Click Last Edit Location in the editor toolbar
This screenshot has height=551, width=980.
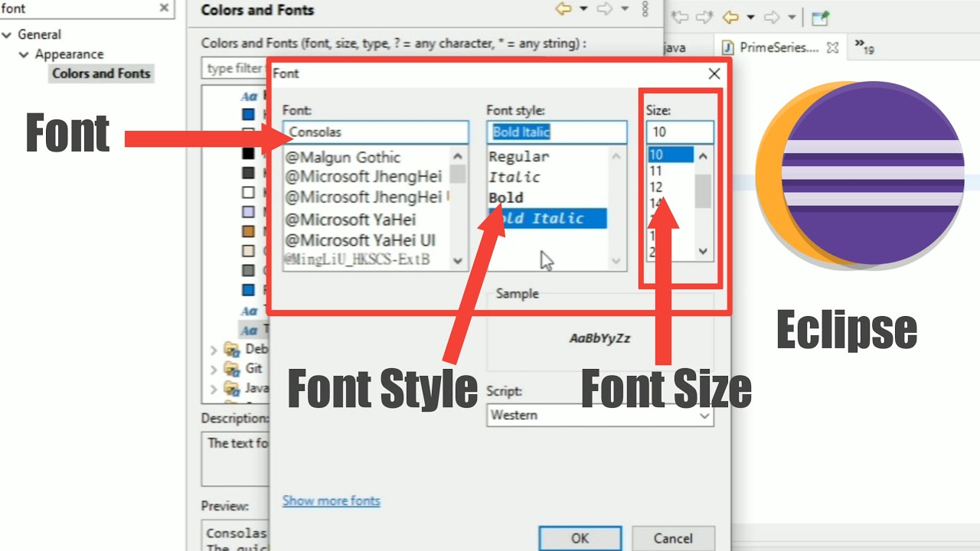click(x=681, y=17)
